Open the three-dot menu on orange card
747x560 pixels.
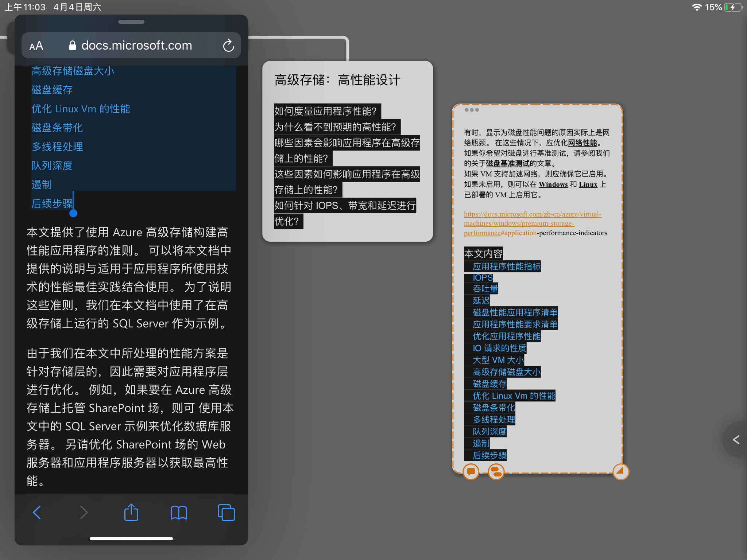pos(472,110)
